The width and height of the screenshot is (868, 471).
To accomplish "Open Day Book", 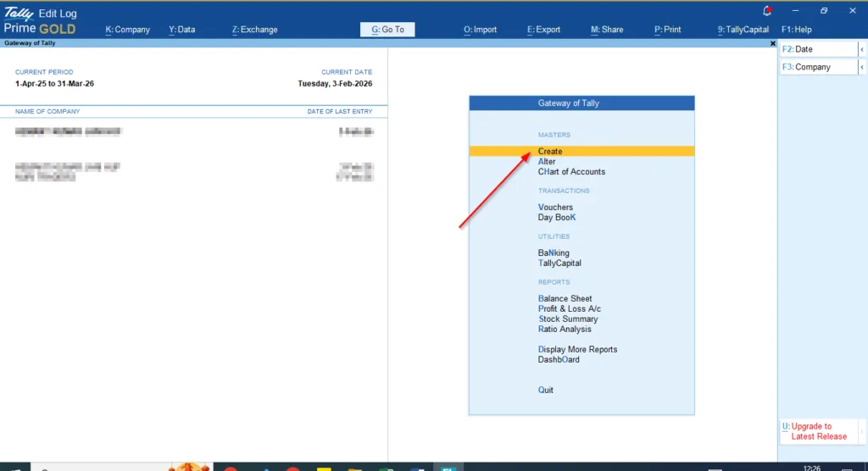I will [x=557, y=218].
